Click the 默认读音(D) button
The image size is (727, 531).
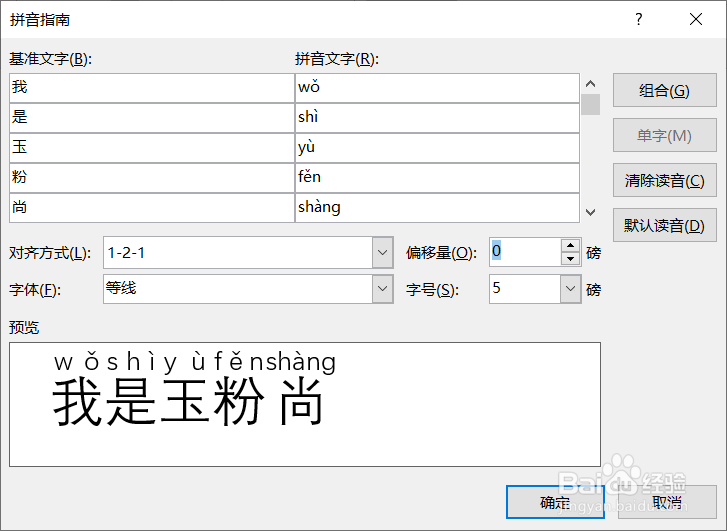pyautogui.click(x=664, y=225)
